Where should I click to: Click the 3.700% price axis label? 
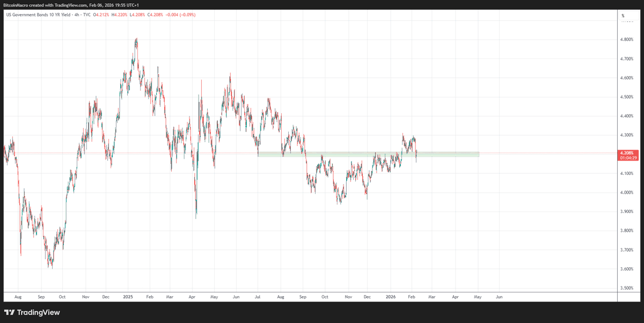(628, 249)
